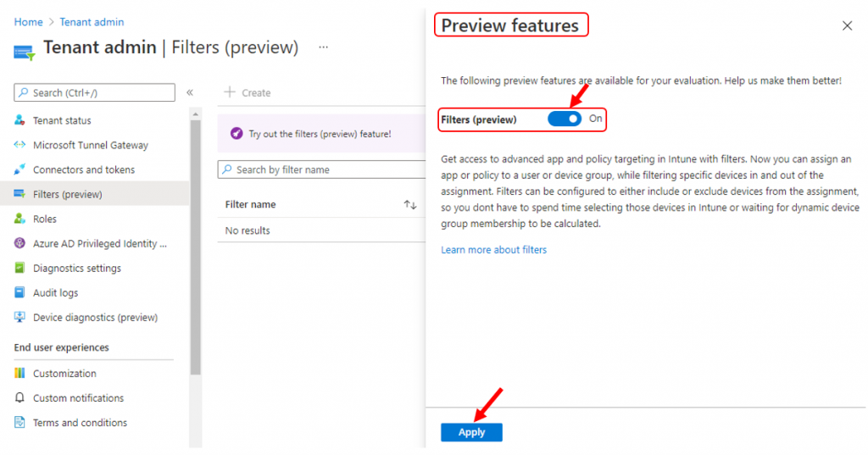Click the magnifier icon in filter search
The image size is (868, 455).
227,169
